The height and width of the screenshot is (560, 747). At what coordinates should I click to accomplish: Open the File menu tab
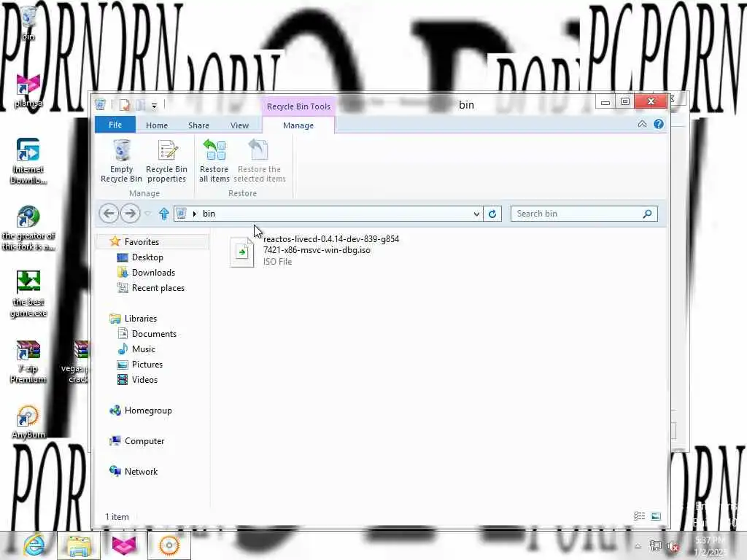115,125
